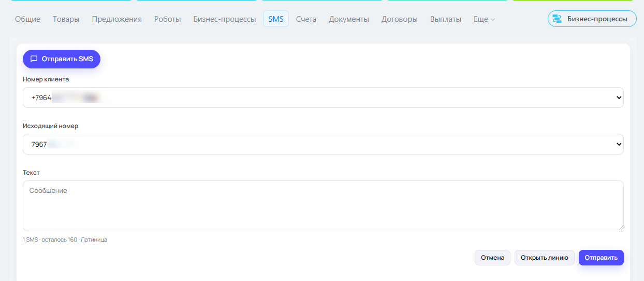Open the Общие tab
Image resolution: width=644 pixels, height=281 pixels.
click(27, 19)
